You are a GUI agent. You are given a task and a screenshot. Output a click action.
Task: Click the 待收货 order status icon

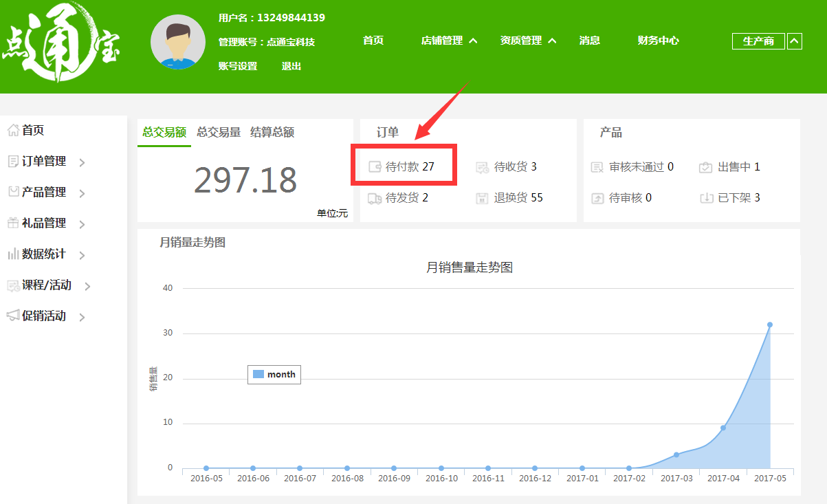click(x=483, y=167)
